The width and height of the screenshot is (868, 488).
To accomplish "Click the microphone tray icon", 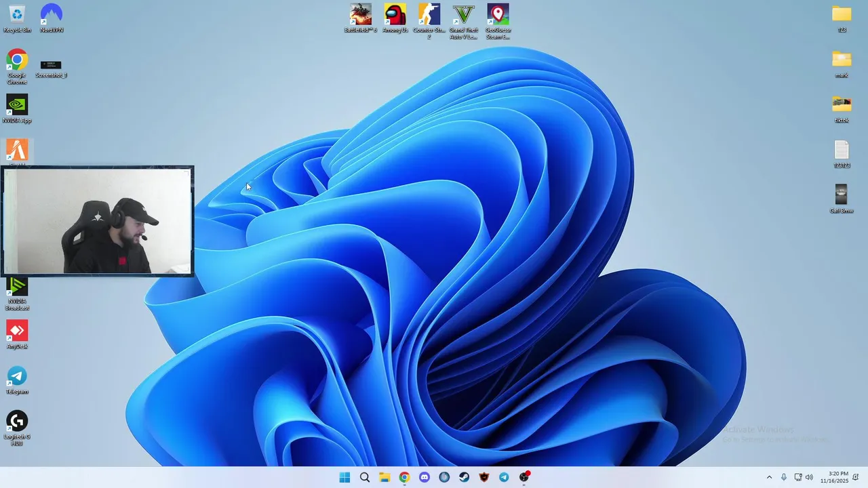I will click(784, 477).
